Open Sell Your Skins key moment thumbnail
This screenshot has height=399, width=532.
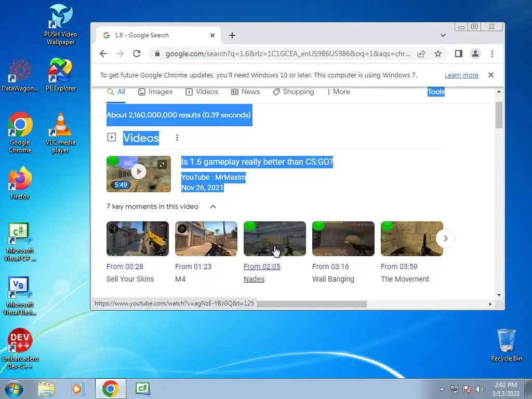coord(137,238)
